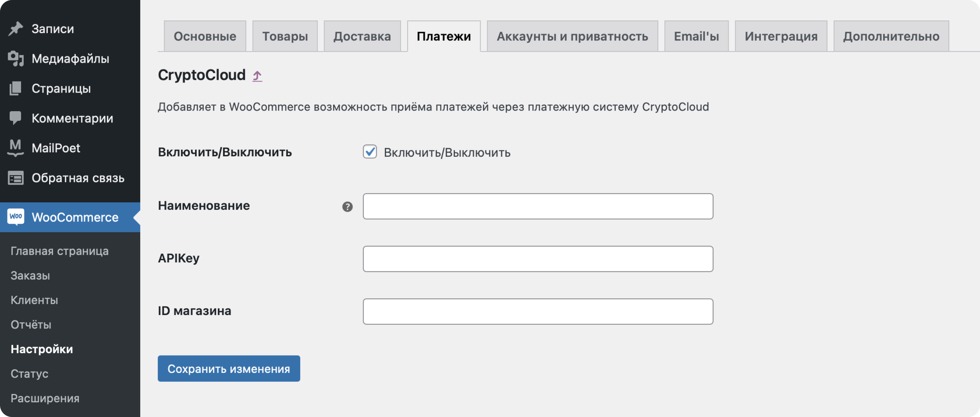Switch to the Основные tab
The width and height of the screenshot is (980, 417).
click(x=205, y=36)
